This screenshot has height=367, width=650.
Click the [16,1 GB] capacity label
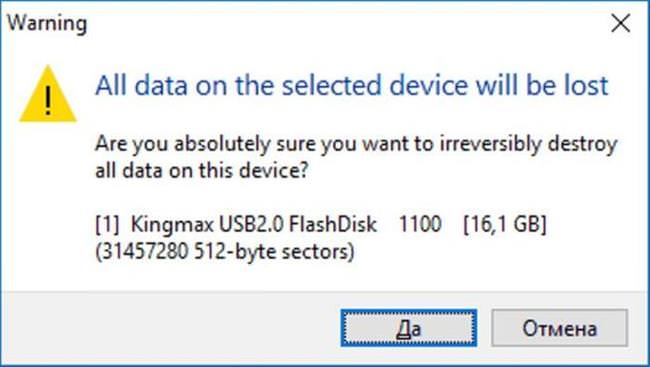(505, 225)
